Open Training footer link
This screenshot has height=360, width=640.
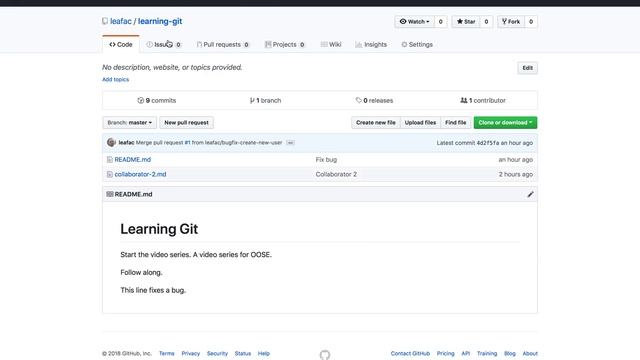(487, 353)
